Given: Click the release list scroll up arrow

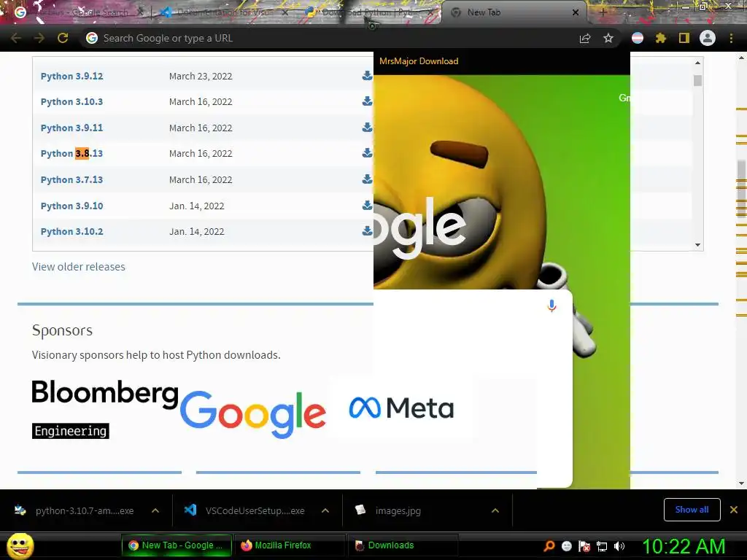Looking at the screenshot, I should pos(697,63).
